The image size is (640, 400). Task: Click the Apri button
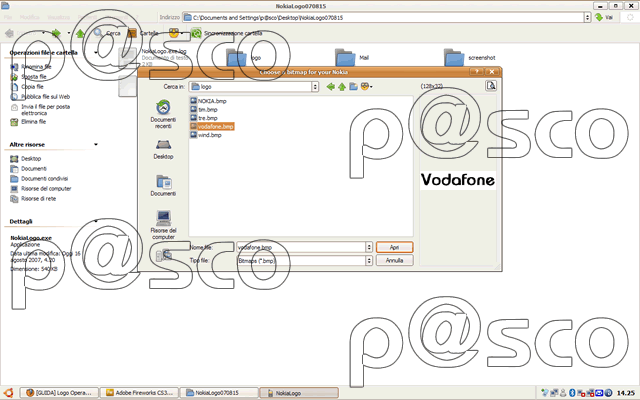tap(394, 247)
